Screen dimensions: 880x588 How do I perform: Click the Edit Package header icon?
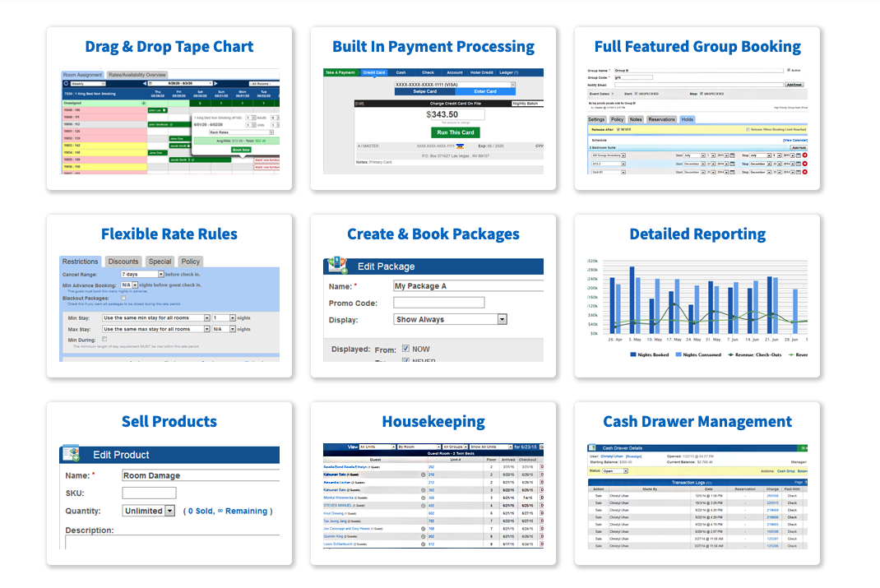[336, 264]
